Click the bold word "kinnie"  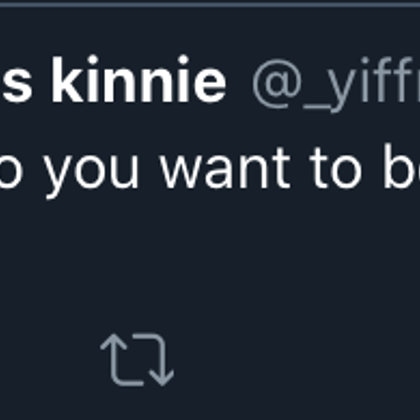[139, 79]
